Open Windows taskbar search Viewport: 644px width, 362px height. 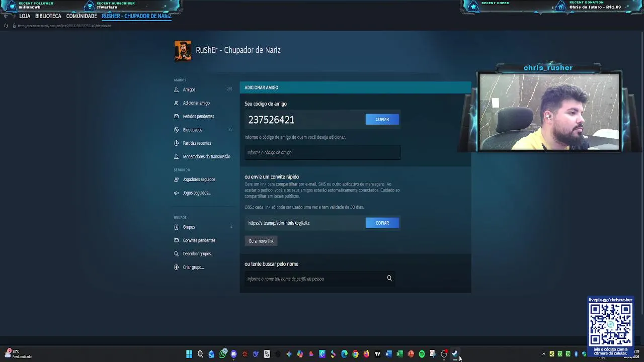(x=200, y=354)
